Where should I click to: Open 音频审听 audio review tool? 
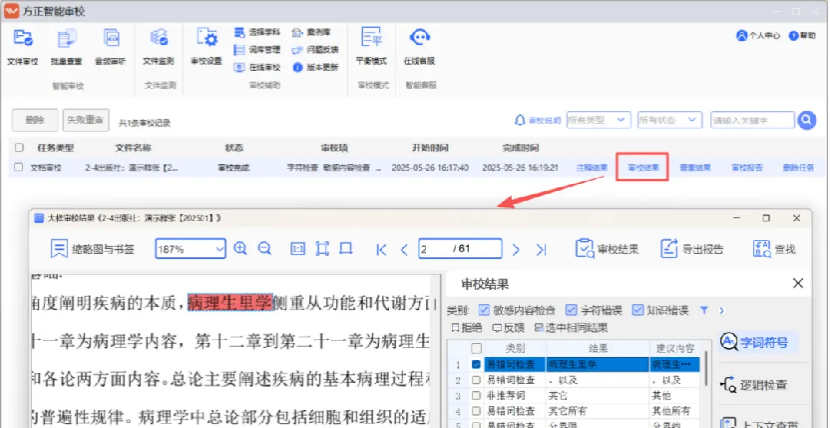(x=110, y=47)
